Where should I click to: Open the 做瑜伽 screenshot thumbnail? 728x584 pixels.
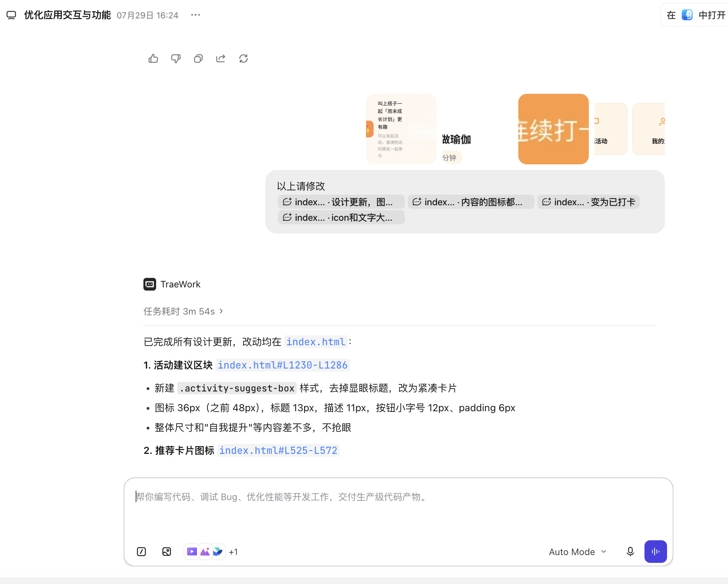[x=477, y=129]
